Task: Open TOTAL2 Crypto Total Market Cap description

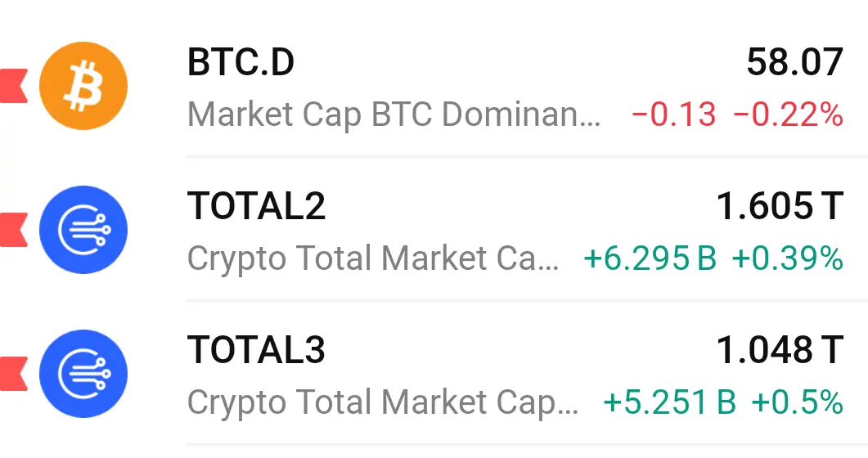Action: click(x=373, y=258)
